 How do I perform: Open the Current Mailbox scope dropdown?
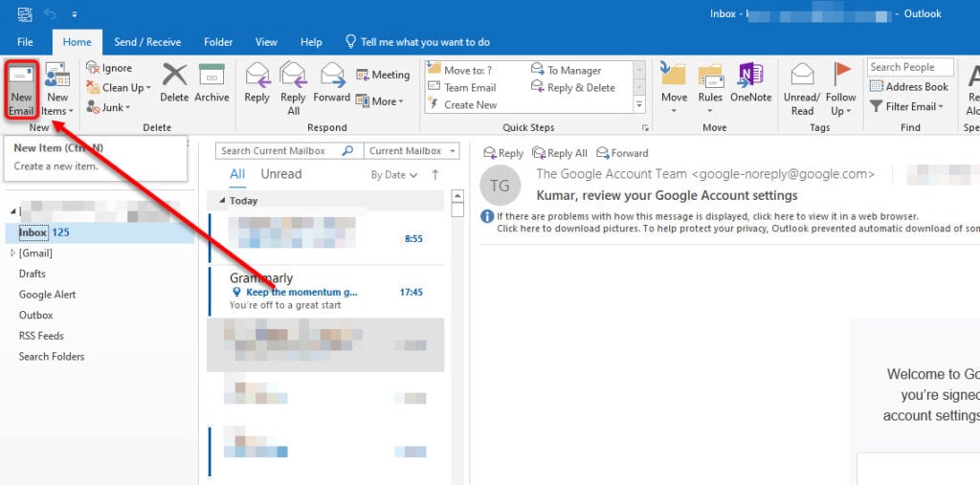click(412, 150)
